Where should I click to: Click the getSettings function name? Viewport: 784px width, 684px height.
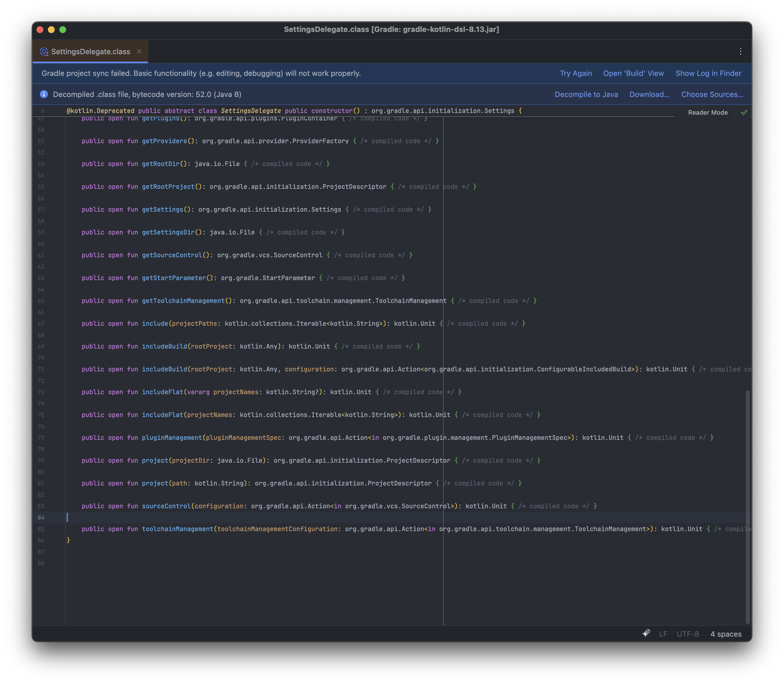point(163,210)
